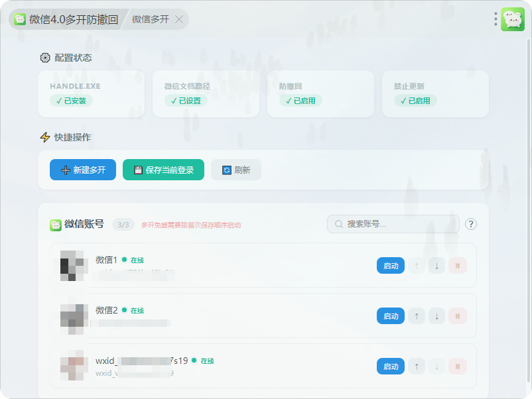
Task: Move 微信2 up with the arrow
Action: click(417, 316)
